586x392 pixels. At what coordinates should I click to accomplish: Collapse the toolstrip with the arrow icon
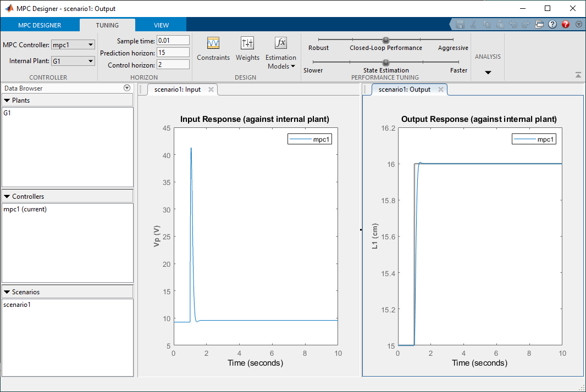(578, 75)
